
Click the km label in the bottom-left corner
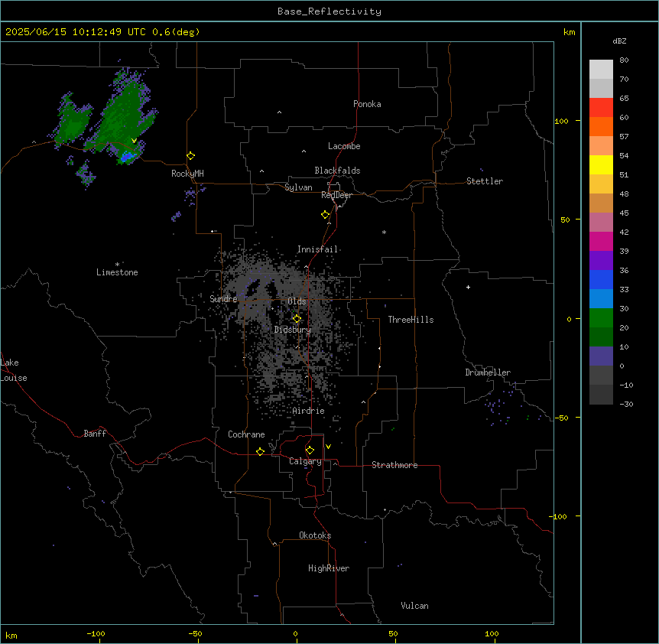[11, 635]
